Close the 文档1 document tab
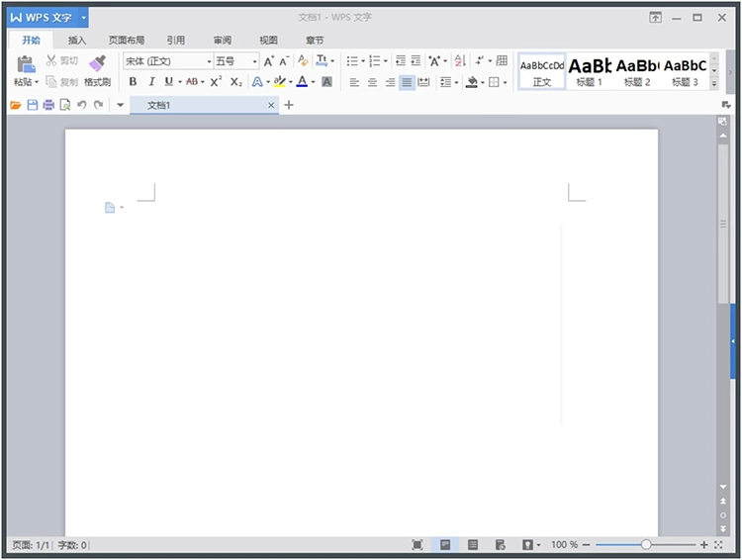 pyautogui.click(x=271, y=105)
